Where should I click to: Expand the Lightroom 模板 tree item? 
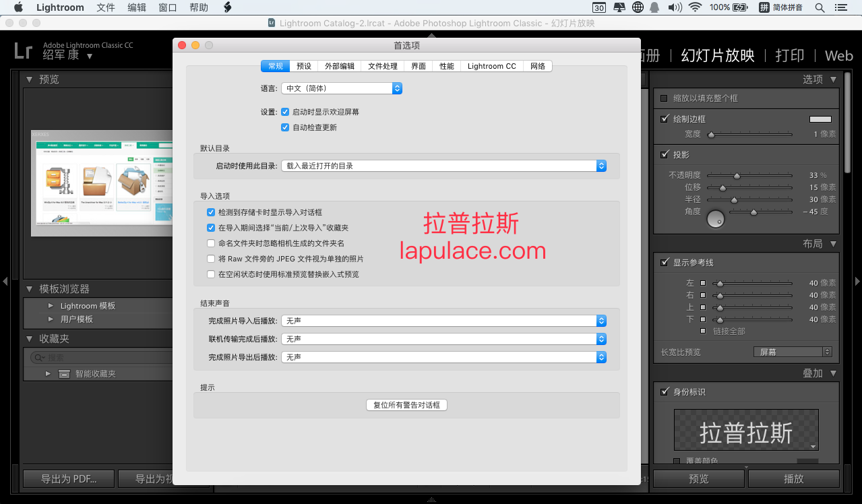coord(51,305)
